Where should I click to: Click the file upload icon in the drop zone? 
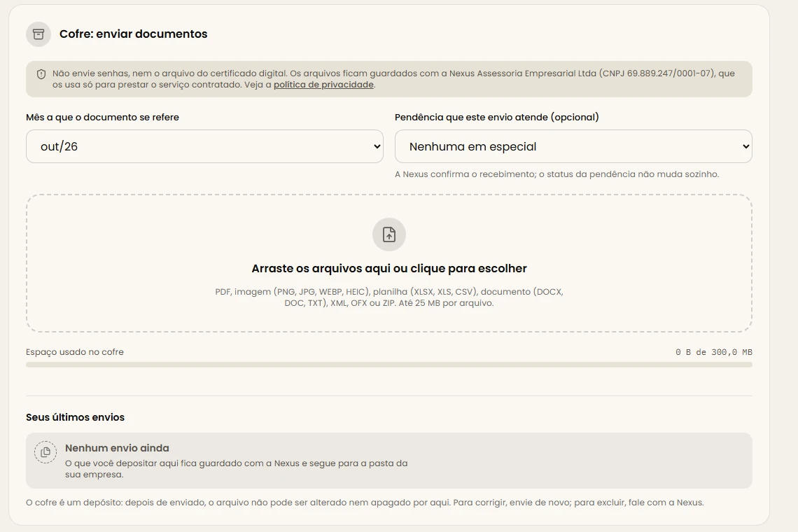tap(388, 234)
